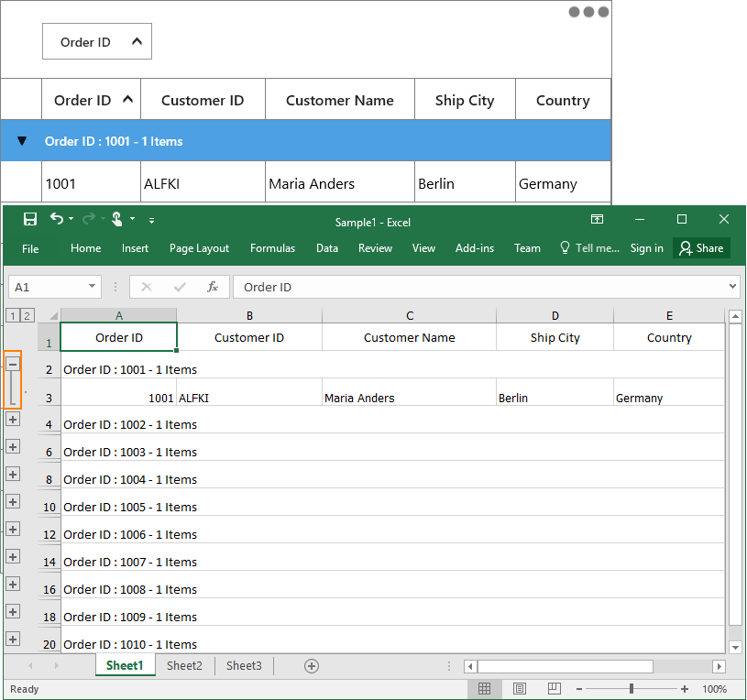Expand the Order ID 1008 group

(x=13, y=585)
